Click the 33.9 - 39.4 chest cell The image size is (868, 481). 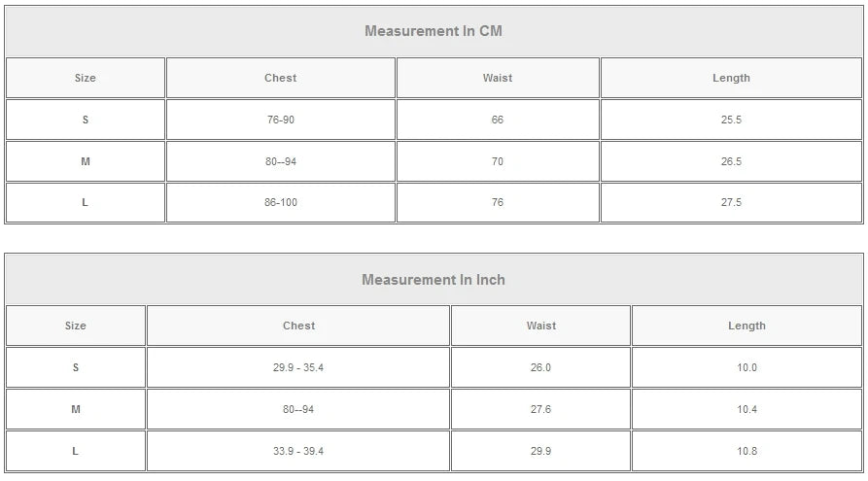[x=298, y=452]
